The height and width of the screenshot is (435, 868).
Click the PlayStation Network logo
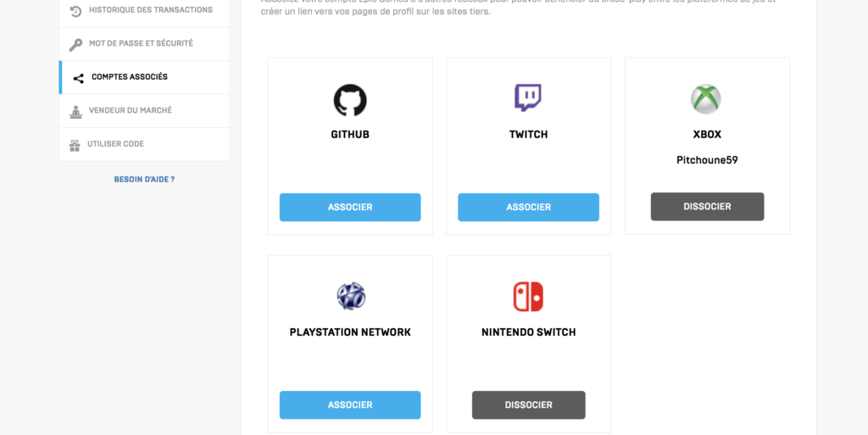tap(351, 296)
